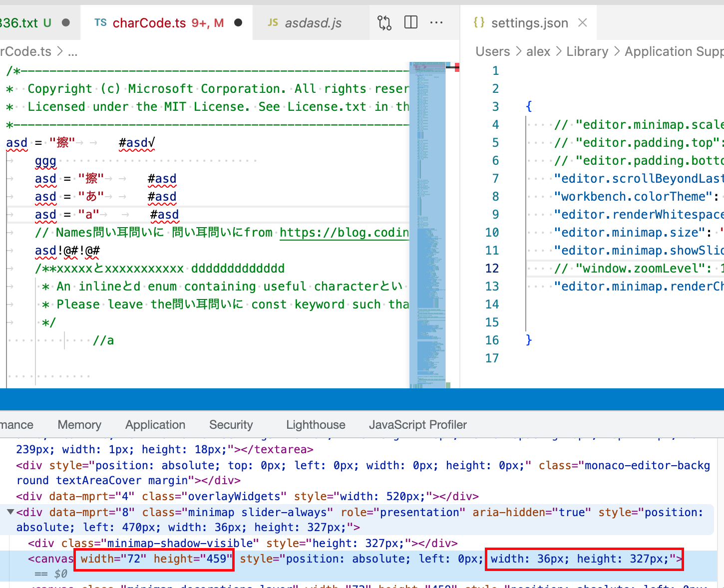Screen dimensions: 724x588
Task: Click the JS icon on asdasd.js tab
Action: tap(273, 22)
